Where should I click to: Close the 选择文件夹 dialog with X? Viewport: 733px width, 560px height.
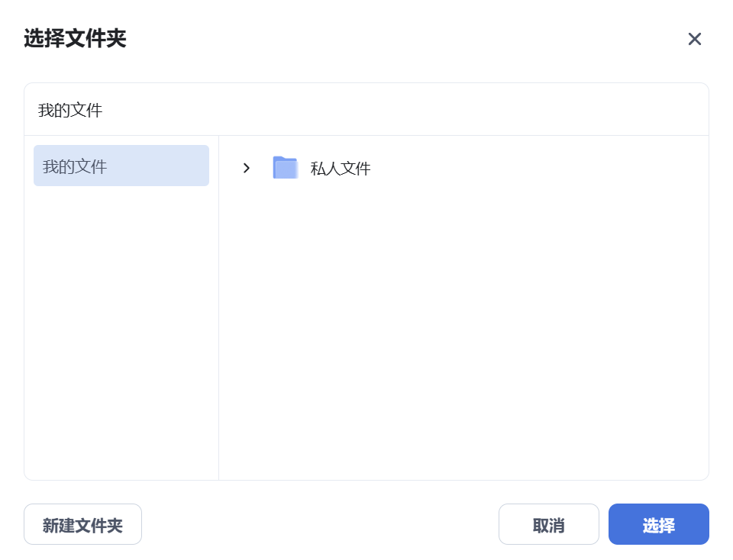[x=694, y=39]
